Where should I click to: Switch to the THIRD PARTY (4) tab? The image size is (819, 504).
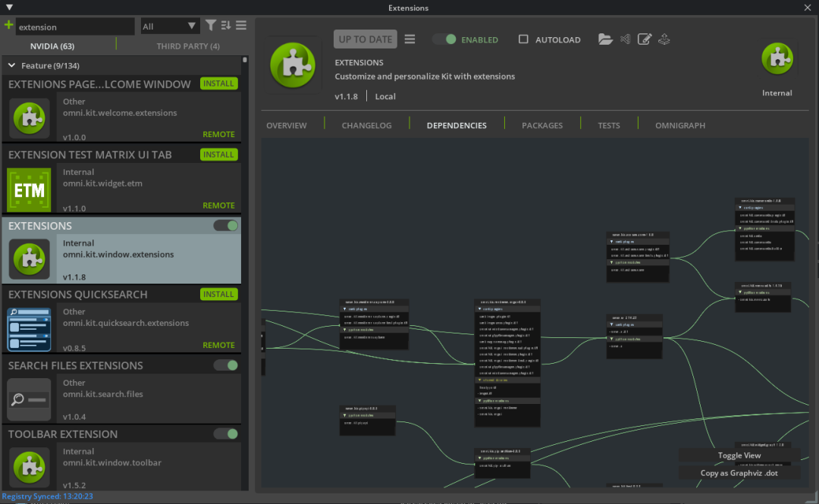188,46
